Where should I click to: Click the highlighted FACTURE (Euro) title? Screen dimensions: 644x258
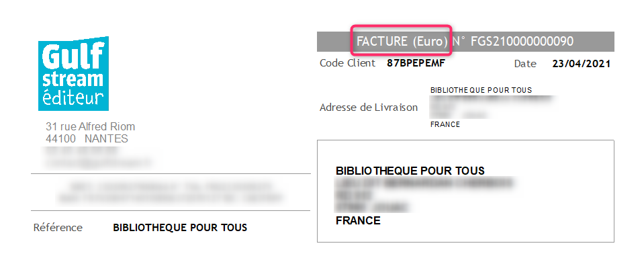(x=402, y=41)
